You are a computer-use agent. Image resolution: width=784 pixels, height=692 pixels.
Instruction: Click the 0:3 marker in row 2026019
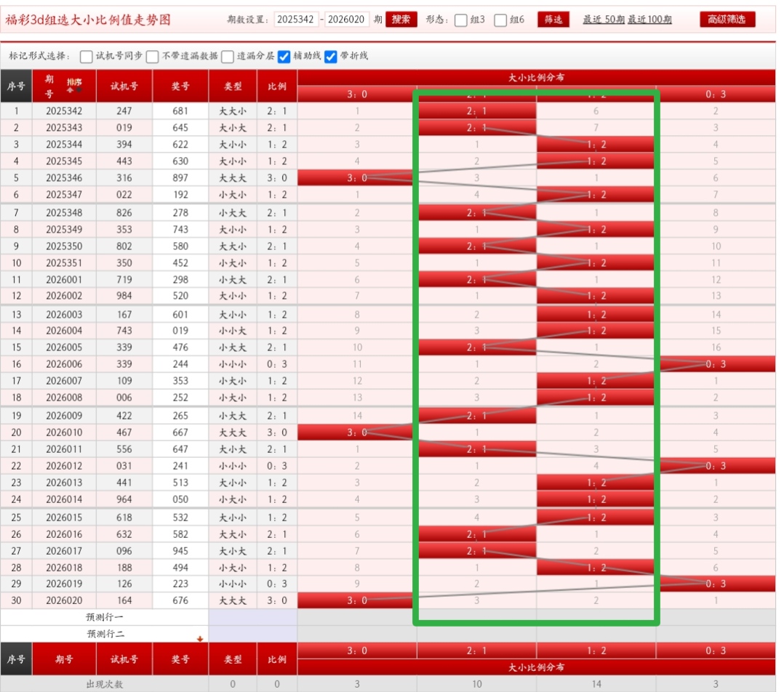(x=716, y=584)
